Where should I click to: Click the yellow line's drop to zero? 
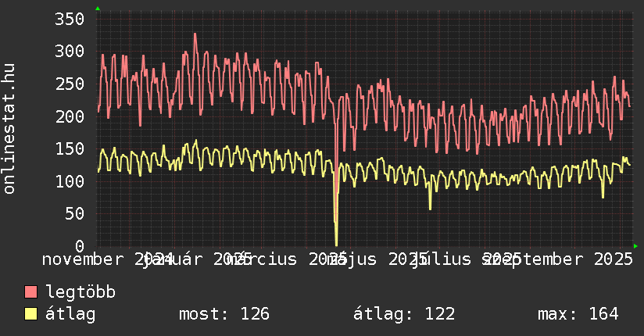pyautogui.click(x=336, y=244)
